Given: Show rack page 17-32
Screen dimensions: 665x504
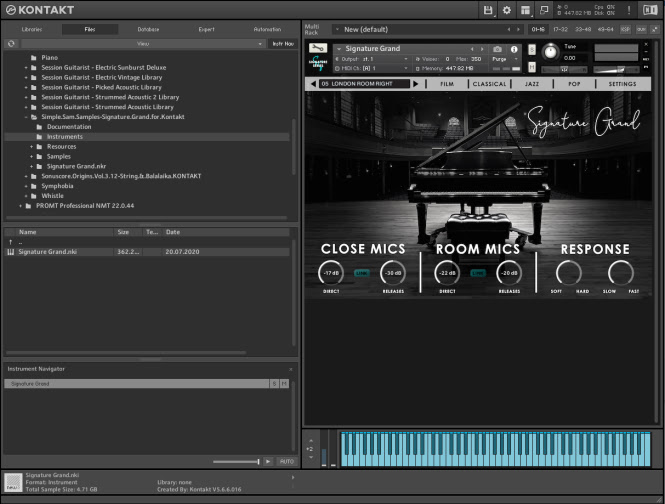Looking at the screenshot, I should [x=560, y=30].
